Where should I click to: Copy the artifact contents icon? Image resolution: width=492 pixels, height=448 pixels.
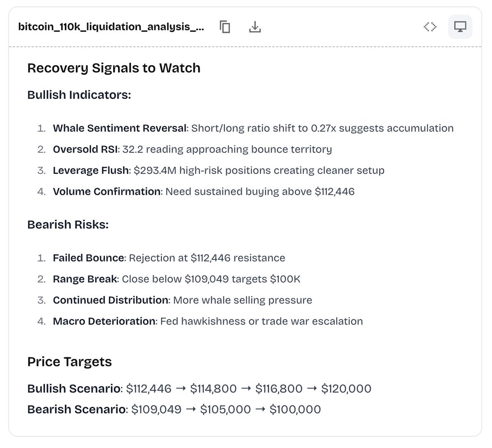pos(225,27)
